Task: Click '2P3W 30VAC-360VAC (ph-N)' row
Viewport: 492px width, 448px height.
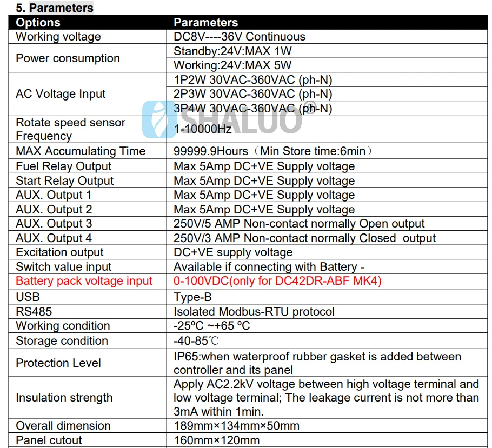Action: [x=327, y=94]
